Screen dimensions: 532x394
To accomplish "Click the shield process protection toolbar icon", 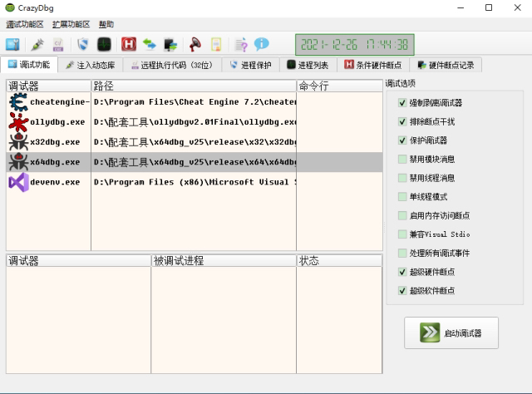I will pyautogui.click(x=83, y=44).
